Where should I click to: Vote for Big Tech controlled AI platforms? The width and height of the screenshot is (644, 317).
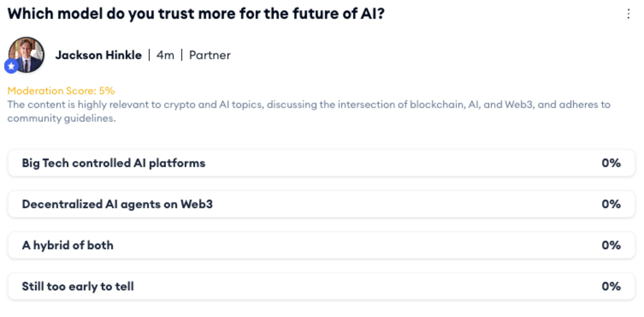(321, 163)
